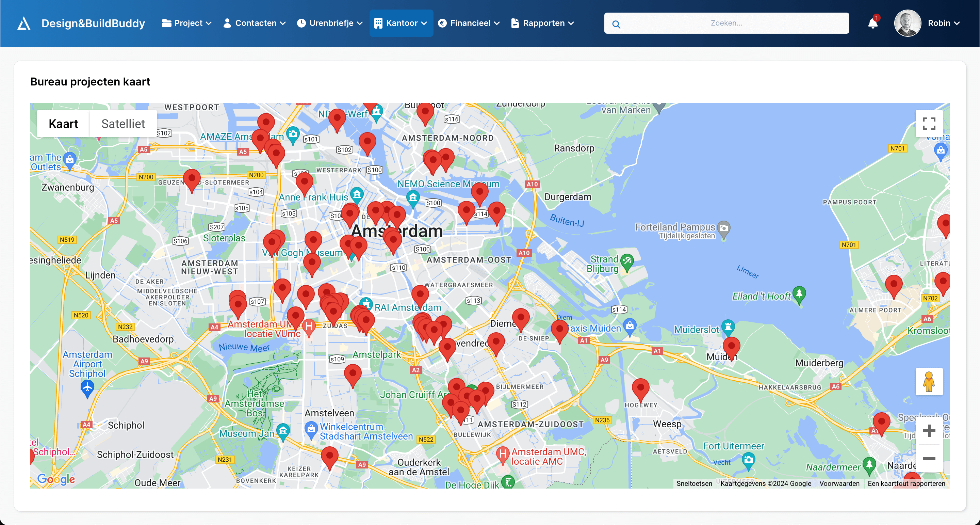Expand the Robin user menu
Viewport: 980px width, 525px height.
pos(944,23)
